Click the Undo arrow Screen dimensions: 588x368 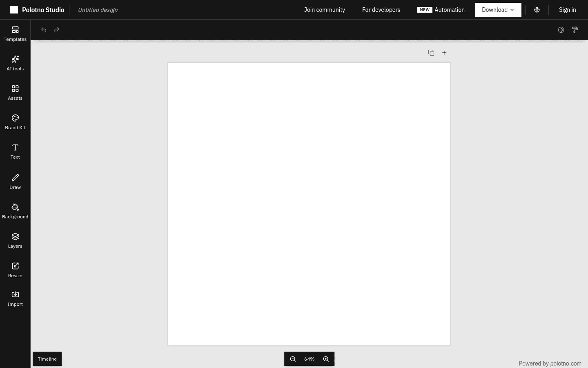44,30
